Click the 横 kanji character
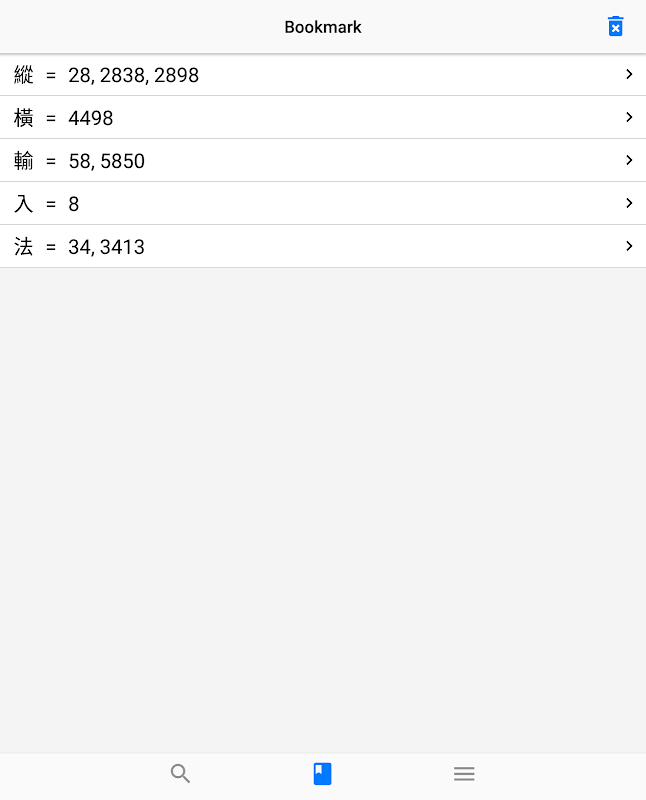This screenshot has width=646, height=800. coord(23,117)
